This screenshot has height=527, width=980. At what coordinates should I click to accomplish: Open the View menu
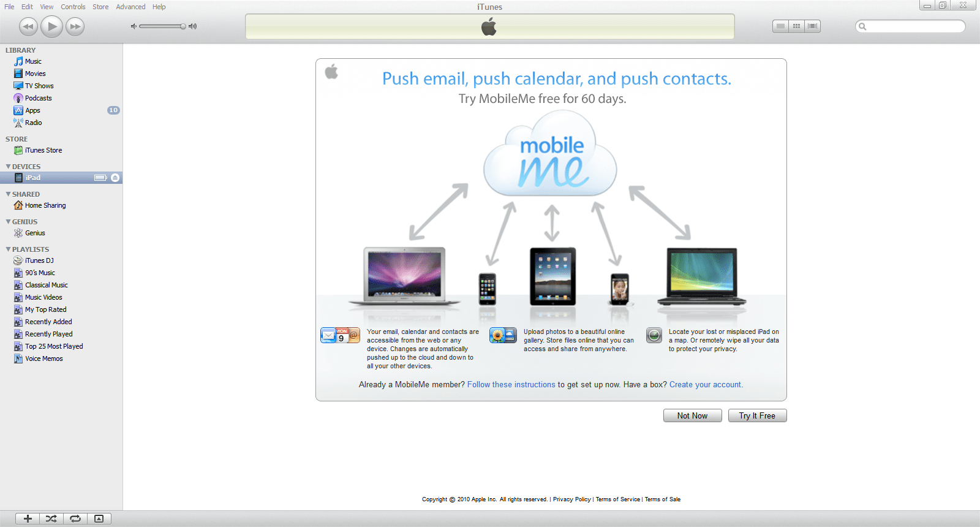47,7
